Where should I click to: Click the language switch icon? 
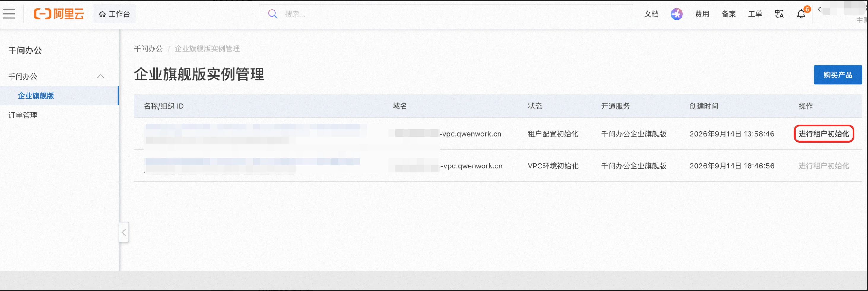click(779, 14)
